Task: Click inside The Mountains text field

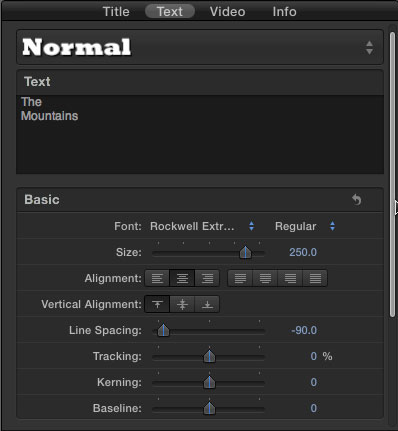Action: (200, 134)
